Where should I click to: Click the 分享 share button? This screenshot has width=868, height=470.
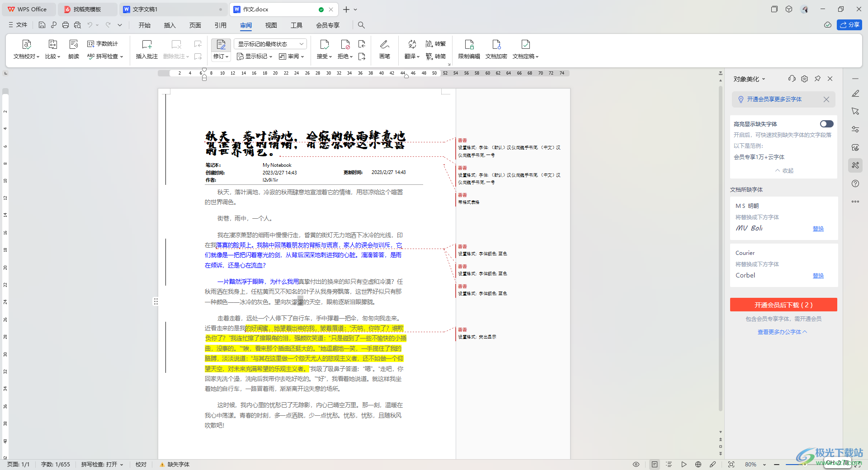tap(849, 25)
